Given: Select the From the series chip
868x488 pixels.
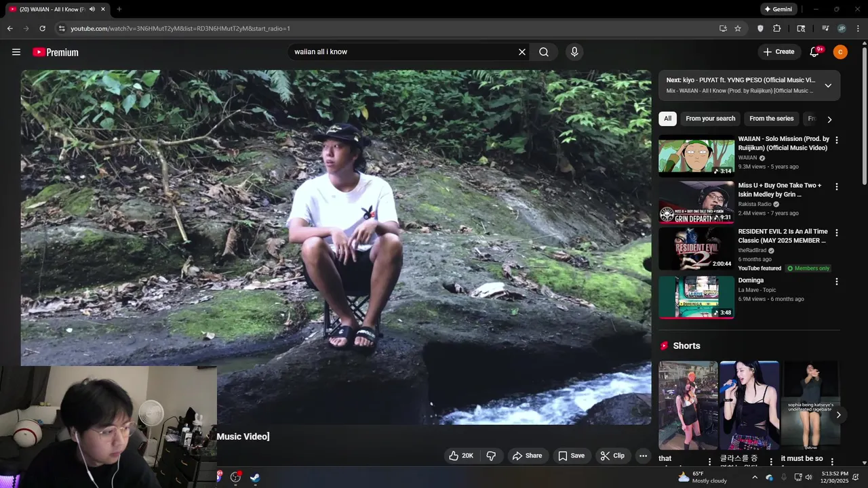Looking at the screenshot, I should click(771, 119).
